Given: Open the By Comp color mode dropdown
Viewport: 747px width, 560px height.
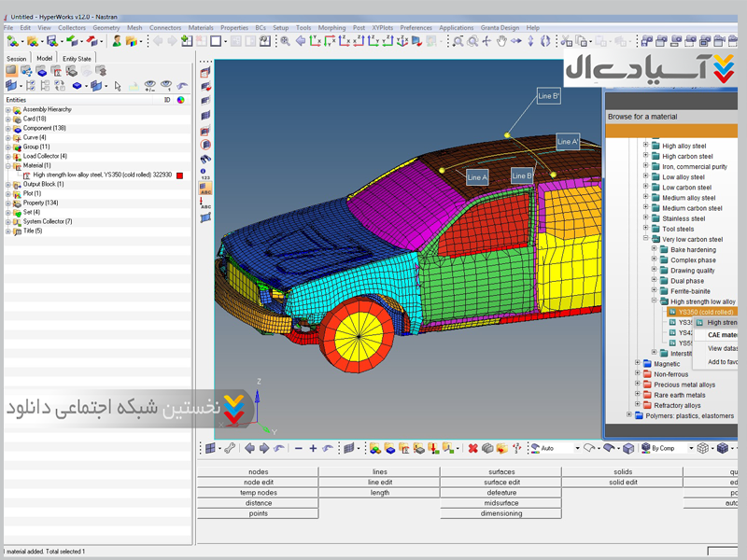Looking at the screenshot, I should [692, 448].
